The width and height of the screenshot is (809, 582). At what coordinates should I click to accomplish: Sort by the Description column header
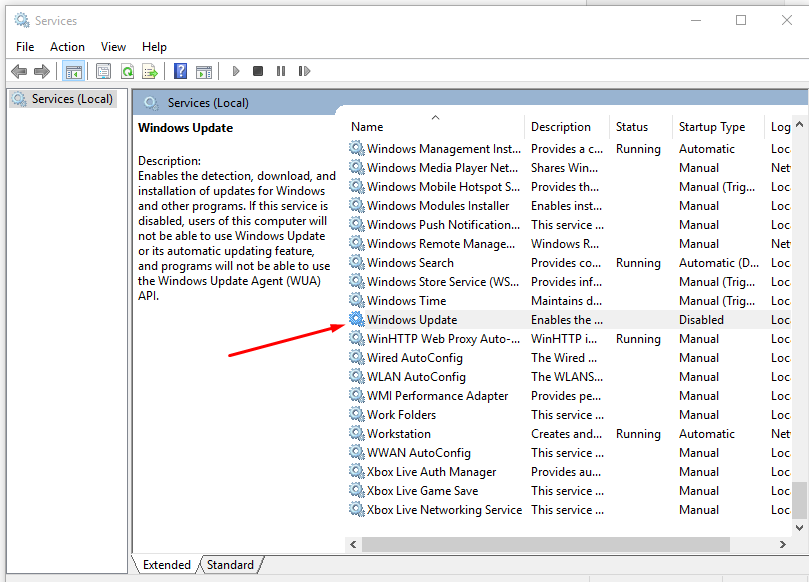click(x=567, y=127)
